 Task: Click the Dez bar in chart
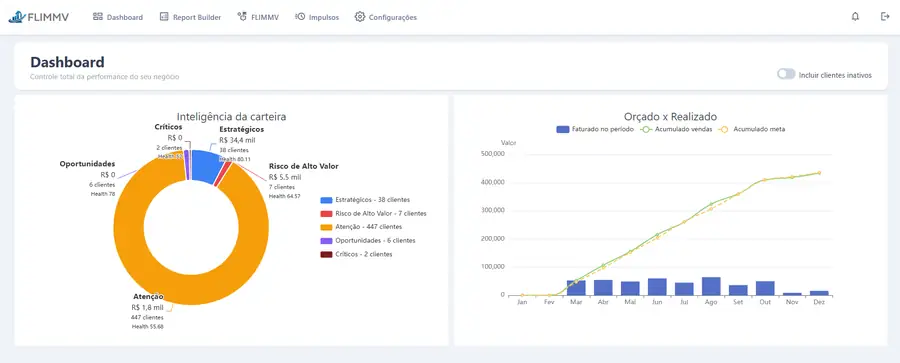tap(818, 293)
